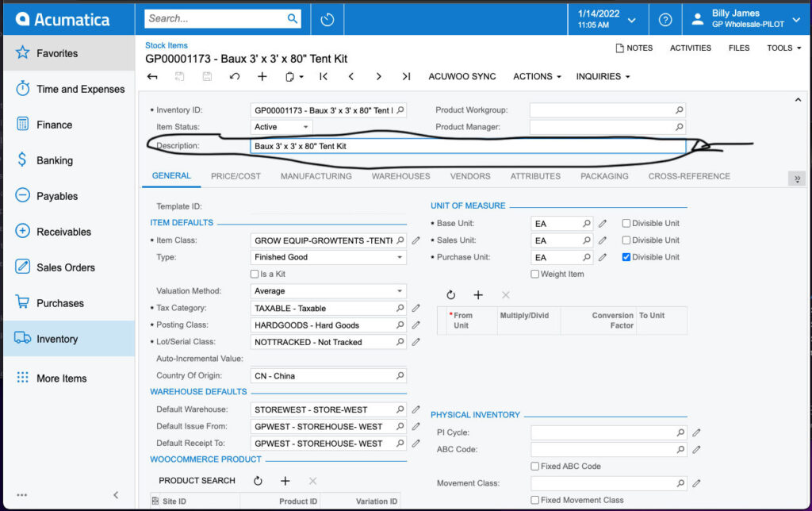Viewport: 812px width, 511px height.
Task: Click the Stock Items breadcrumb link
Action: (x=167, y=45)
